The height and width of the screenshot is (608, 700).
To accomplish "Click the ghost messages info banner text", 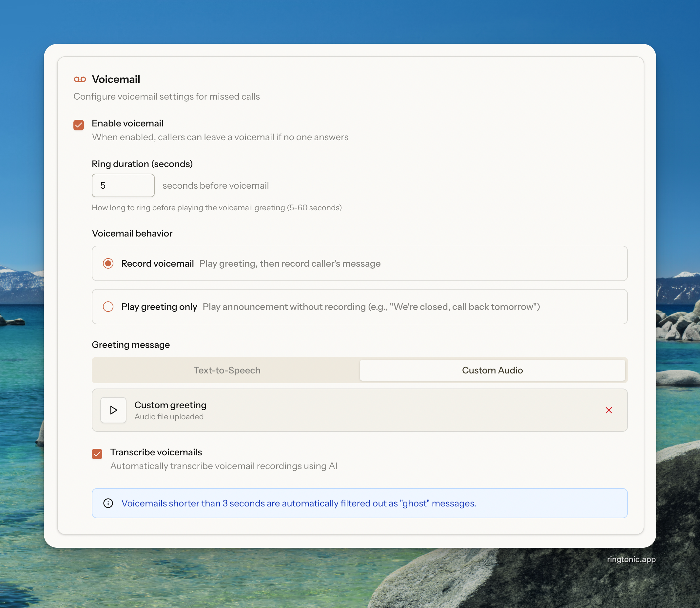I will (x=299, y=503).
